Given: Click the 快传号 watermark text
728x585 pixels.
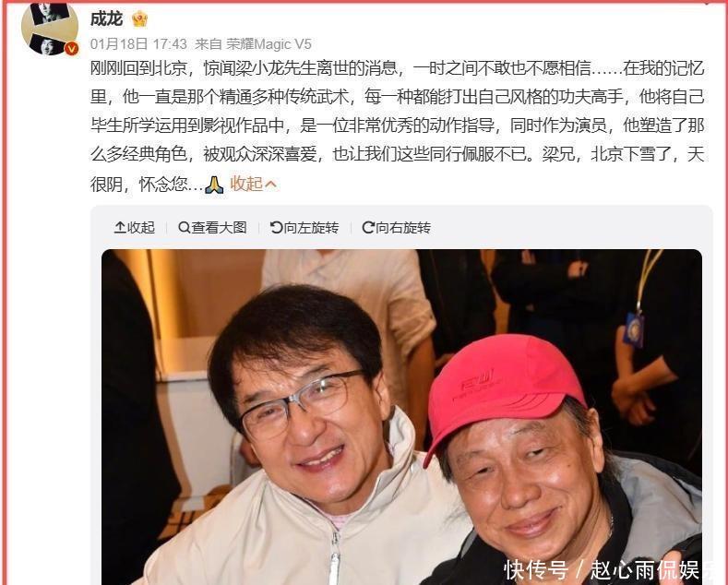Looking at the screenshot, I should tap(535, 570).
